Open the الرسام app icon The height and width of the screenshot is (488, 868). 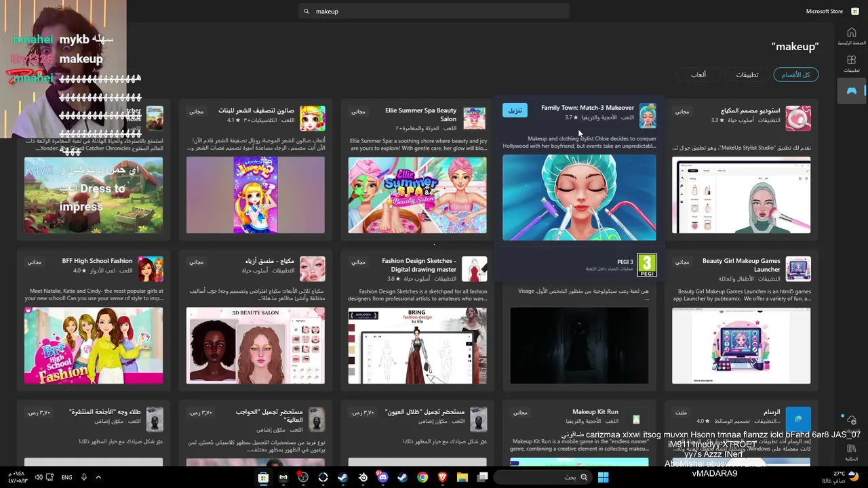pos(798,420)
